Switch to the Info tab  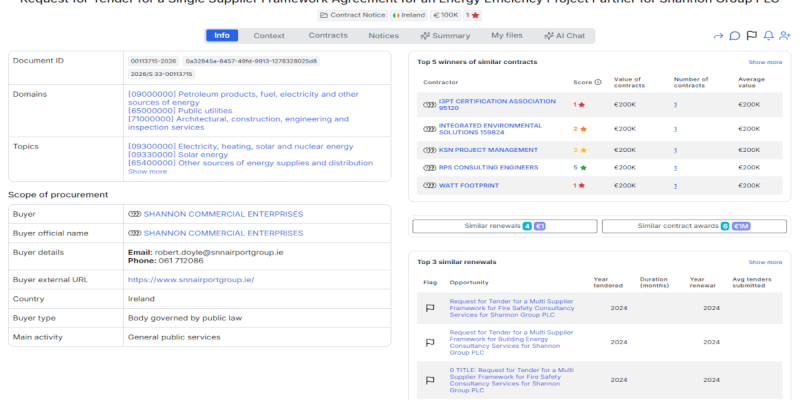coord(222,36)
